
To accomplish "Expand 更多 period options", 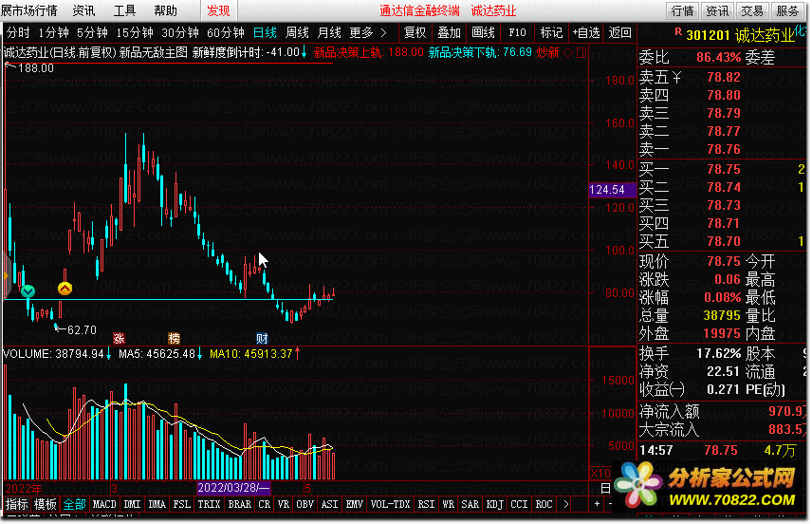I will click(x=368, y=32).
